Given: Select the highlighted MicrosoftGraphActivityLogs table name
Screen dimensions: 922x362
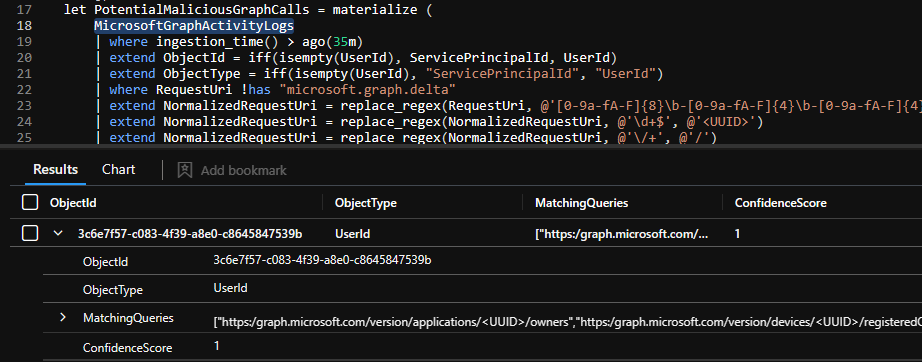Looking at the screenshot, I should pyautogui.click(x=194, y=26).
